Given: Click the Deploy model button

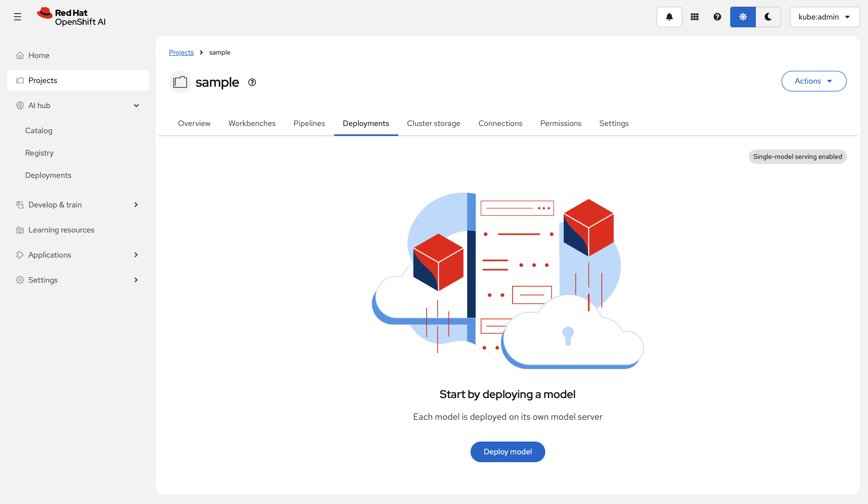Looking at the screenshot, I should click(x=507, y=452).
